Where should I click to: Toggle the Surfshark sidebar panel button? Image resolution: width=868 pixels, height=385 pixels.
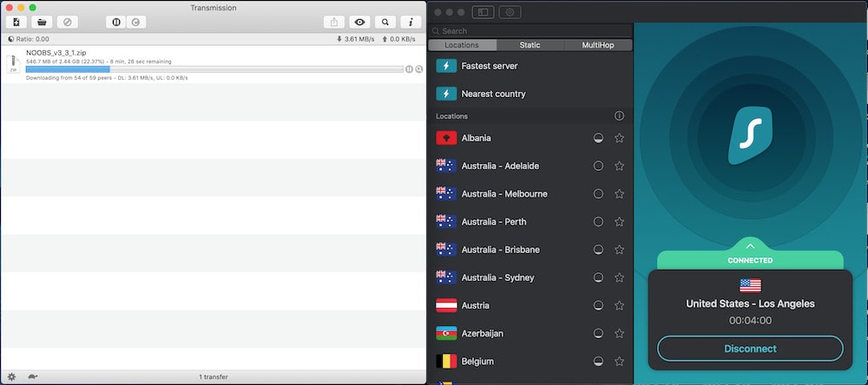[x=483, y=12]
